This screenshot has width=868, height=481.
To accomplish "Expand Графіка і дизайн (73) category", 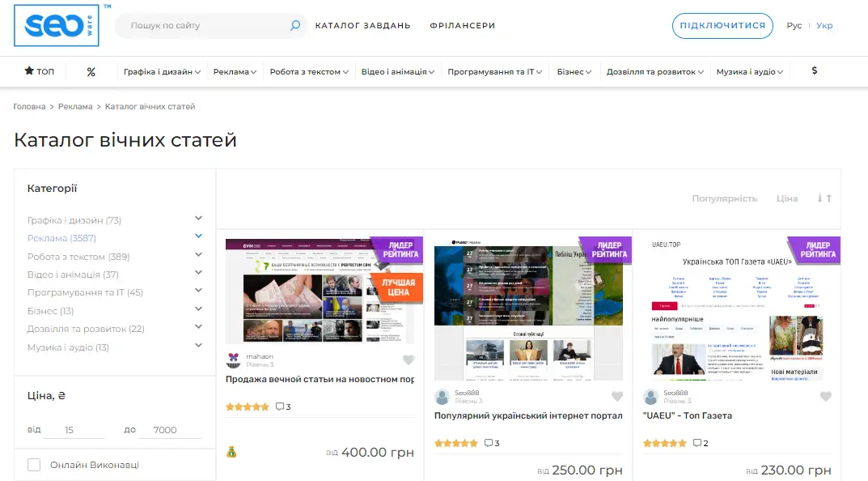I will click(198, 219).
